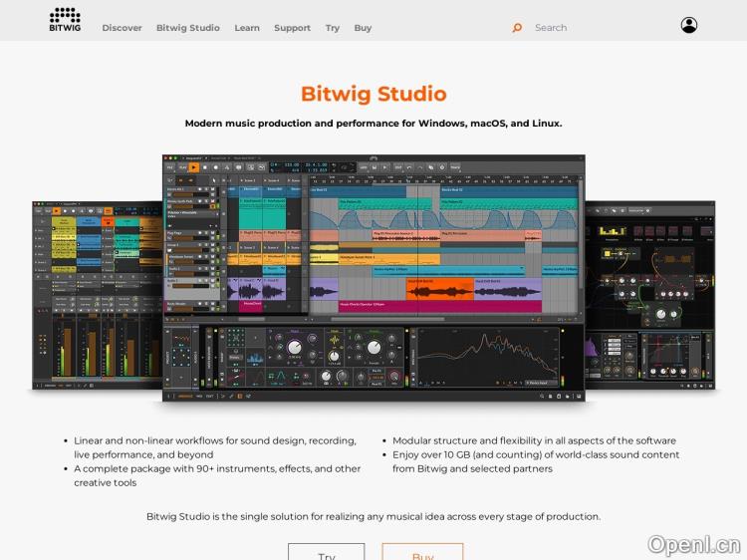Click the left mixer view screenshot

click(x=98, y=296)
